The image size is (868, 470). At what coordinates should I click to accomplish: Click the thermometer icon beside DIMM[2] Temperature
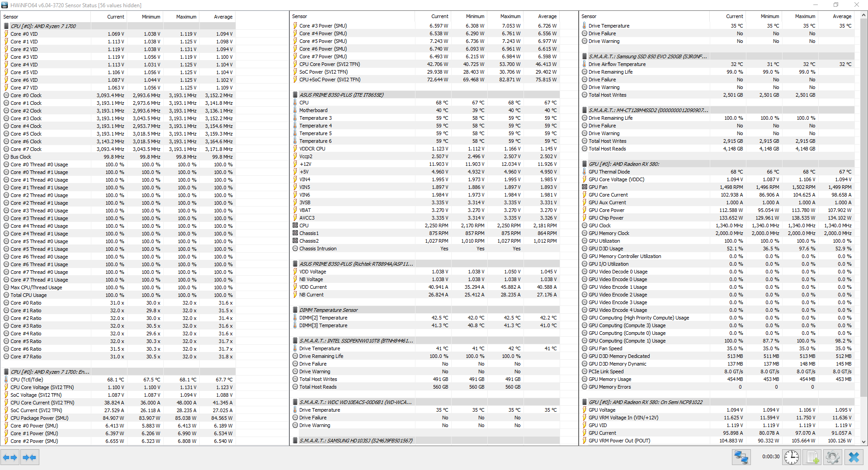(295, 318)
